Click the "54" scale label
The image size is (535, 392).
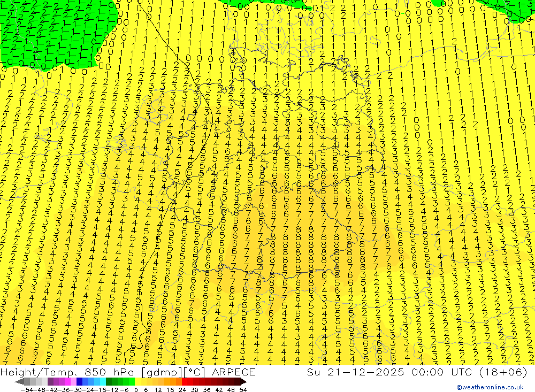tap(243, 390)
